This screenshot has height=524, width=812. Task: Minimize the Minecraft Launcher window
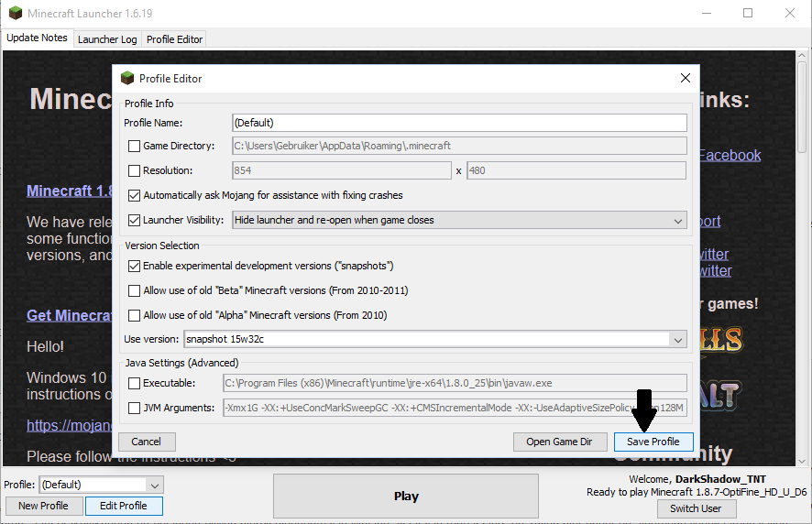coord(707,13)
